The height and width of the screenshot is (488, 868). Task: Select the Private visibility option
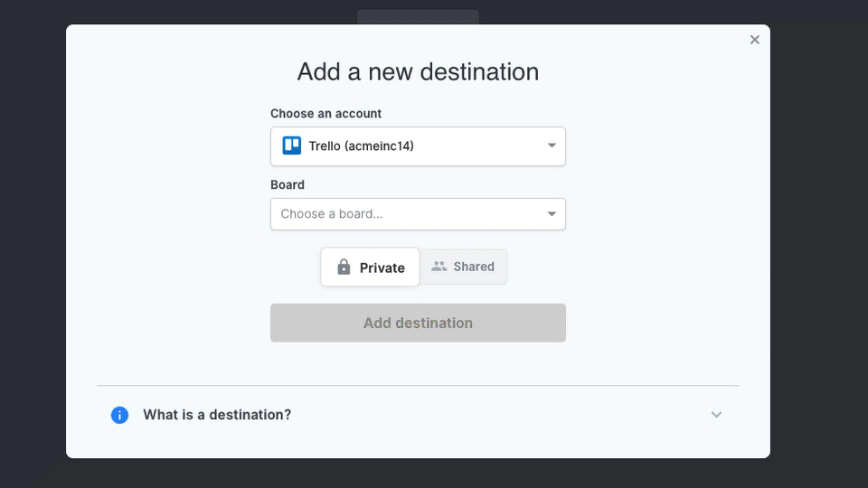click(x=370, y=267)
